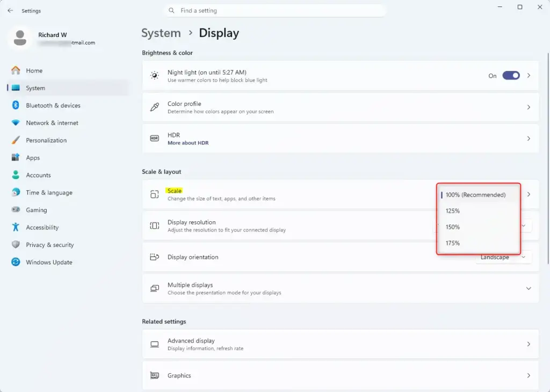Open the Display resolution dropdown arrow
Viewport: 550px width, 392px height.
pyautogui.click(x=524, y=226)
